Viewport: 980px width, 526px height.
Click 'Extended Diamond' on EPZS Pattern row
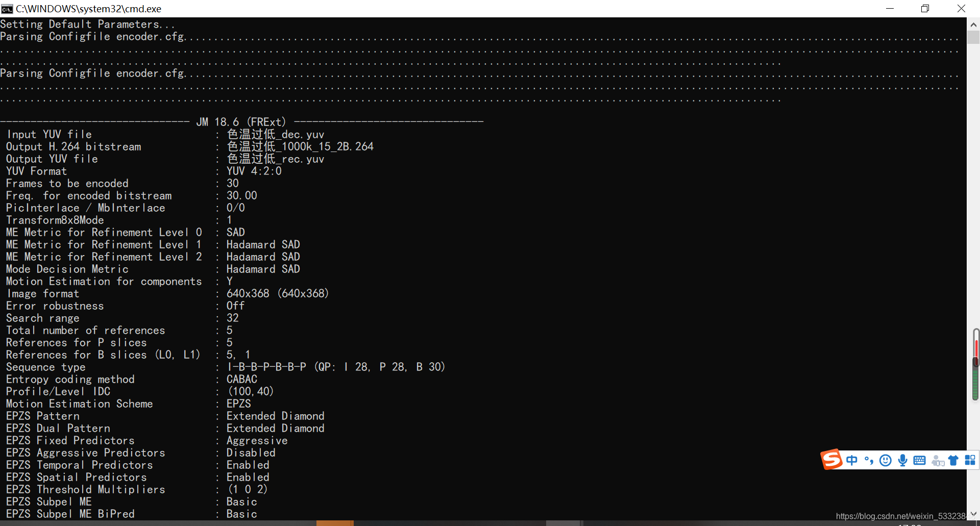(276, 416)
